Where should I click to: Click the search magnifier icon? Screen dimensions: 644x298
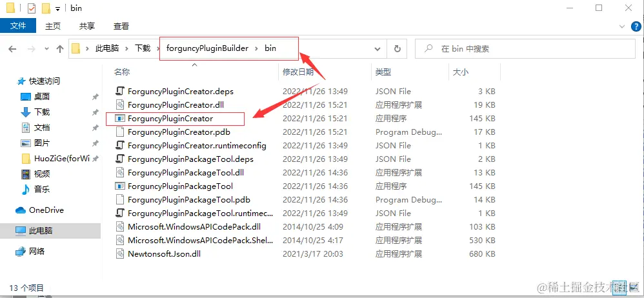point(428,48)
